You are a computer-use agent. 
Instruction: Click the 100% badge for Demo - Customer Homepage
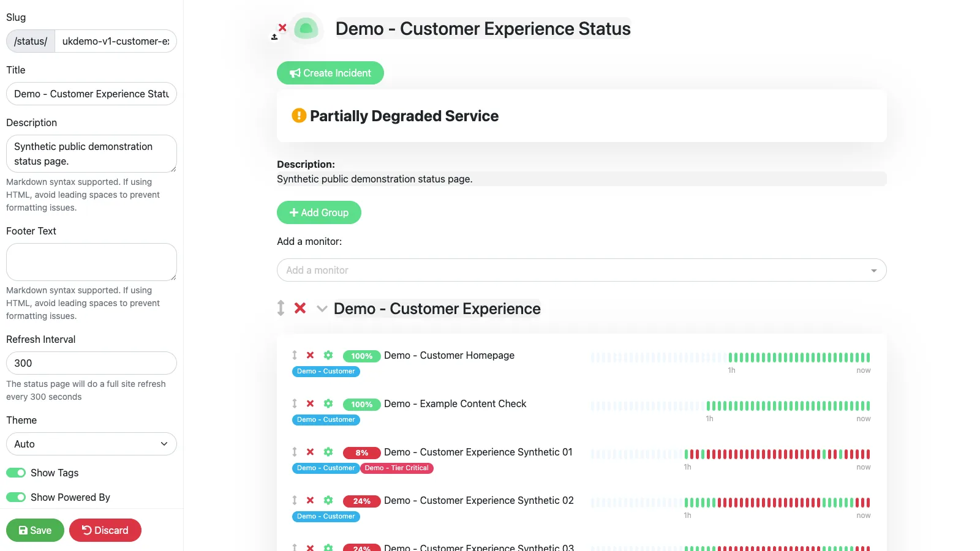point(362,356)
